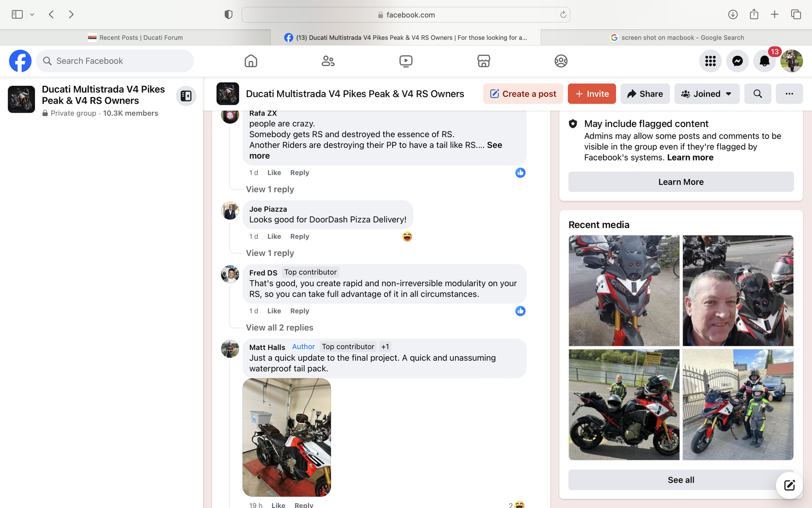Click Safari share icon
Viewport: 812px width, 508px height.
point(754,14)
